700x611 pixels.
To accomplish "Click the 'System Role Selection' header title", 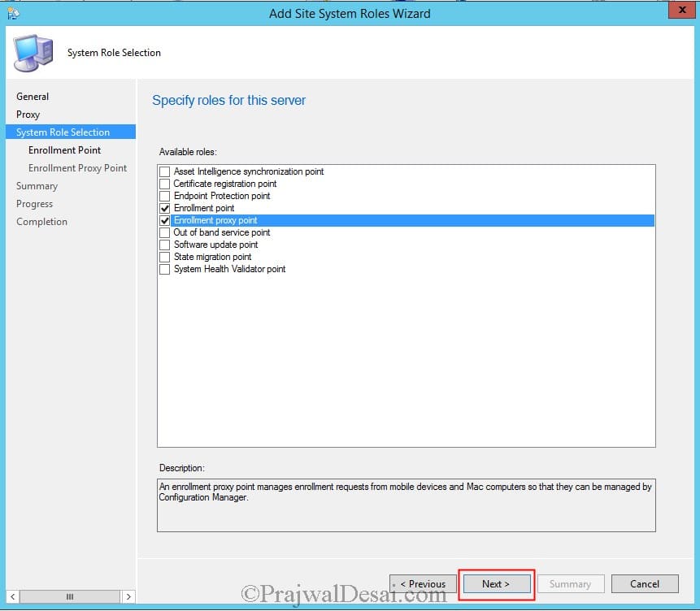I will click(114, 53).
